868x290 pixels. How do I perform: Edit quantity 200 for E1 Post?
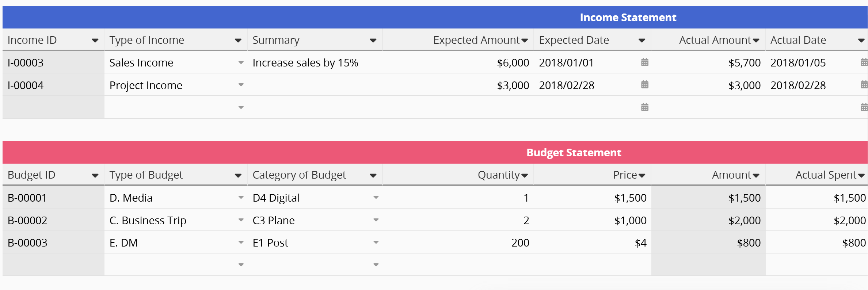click(x=458, y=243)
